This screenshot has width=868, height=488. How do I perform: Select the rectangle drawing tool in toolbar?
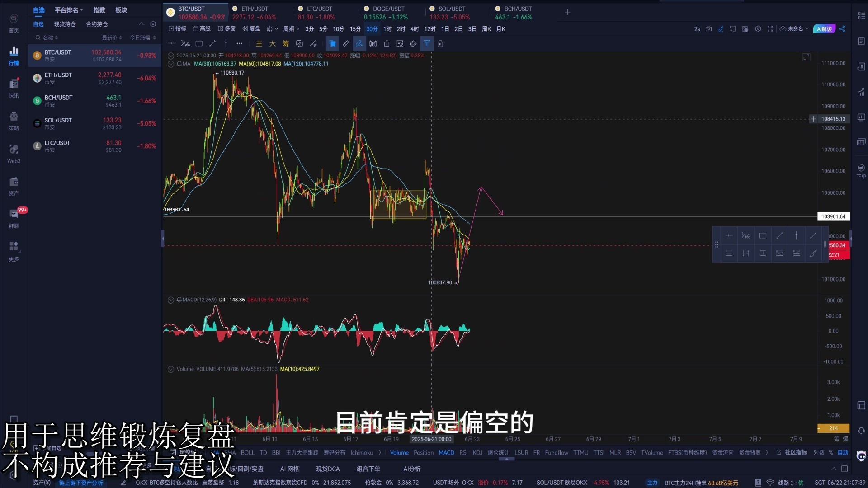coord(199,44)
